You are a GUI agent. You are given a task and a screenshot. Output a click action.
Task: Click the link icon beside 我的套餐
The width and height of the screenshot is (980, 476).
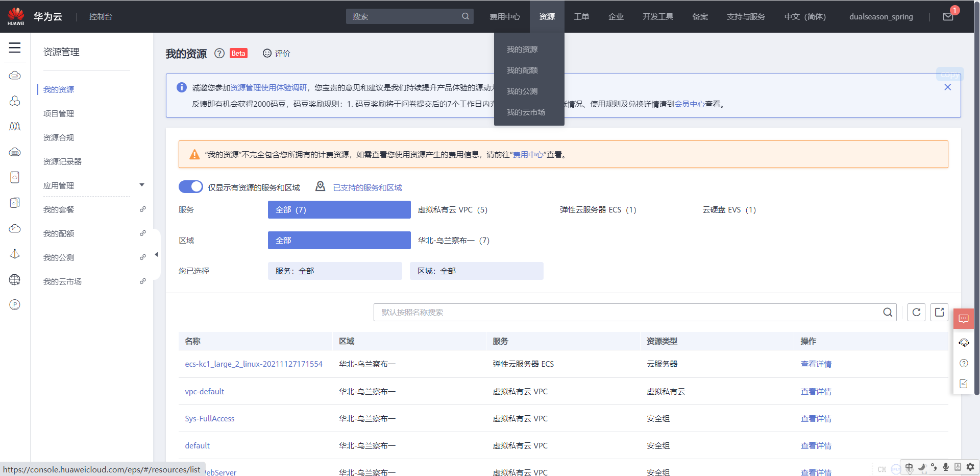143,209
